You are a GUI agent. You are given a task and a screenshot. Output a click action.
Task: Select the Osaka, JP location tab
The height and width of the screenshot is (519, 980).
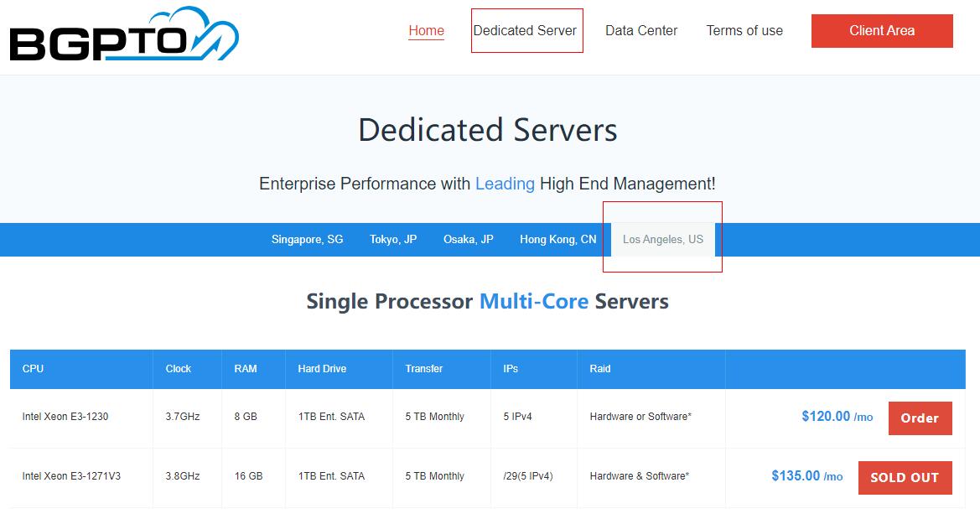tap(468, 240)
